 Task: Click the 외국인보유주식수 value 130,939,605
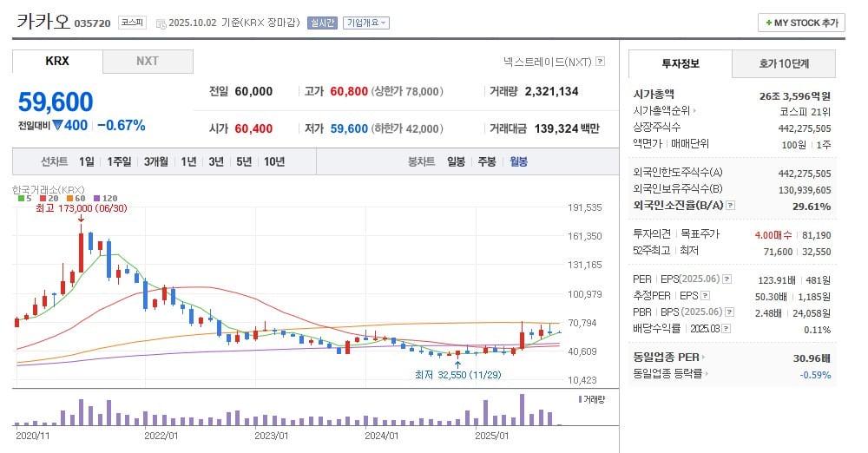coord(805,190)
